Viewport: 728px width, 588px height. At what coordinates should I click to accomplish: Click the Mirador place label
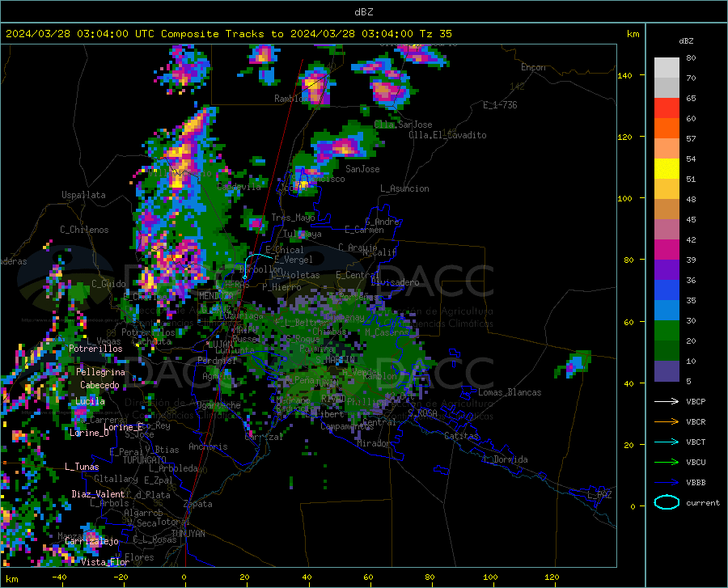374,444
